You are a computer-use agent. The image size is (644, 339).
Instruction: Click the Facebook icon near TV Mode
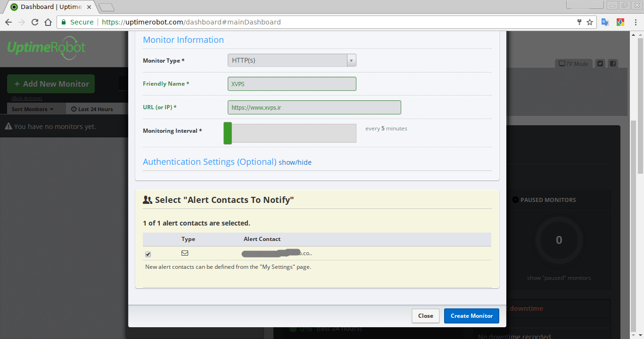pyautogui.click(x=613, y=64)
